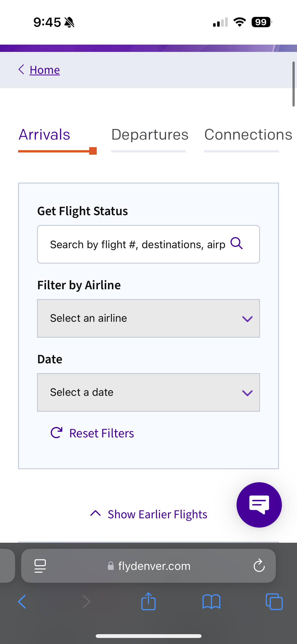Click the Reset Filters link
This screenshot has width=297, height=644.
(102, 433)
